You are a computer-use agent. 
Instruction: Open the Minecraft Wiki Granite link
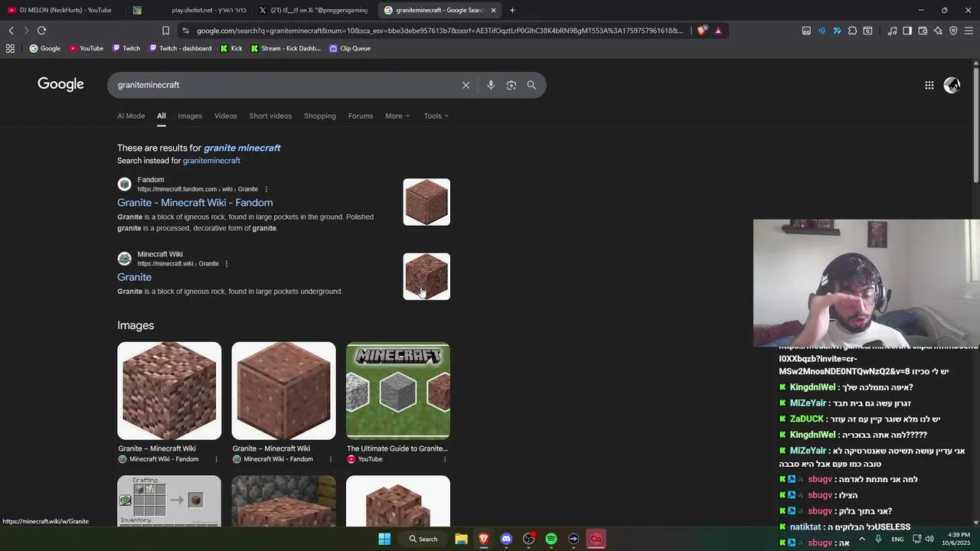pos(134,277)
